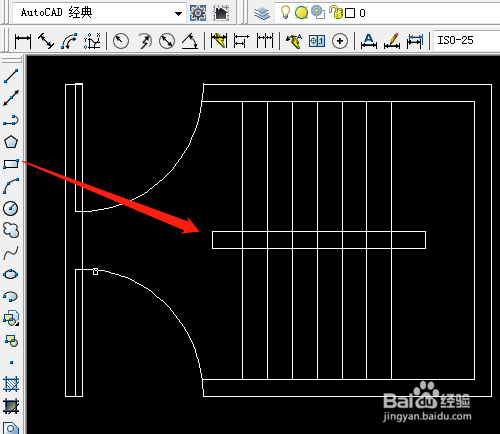Select the Jogged dimension tool
500x434 pixels.
144,41
